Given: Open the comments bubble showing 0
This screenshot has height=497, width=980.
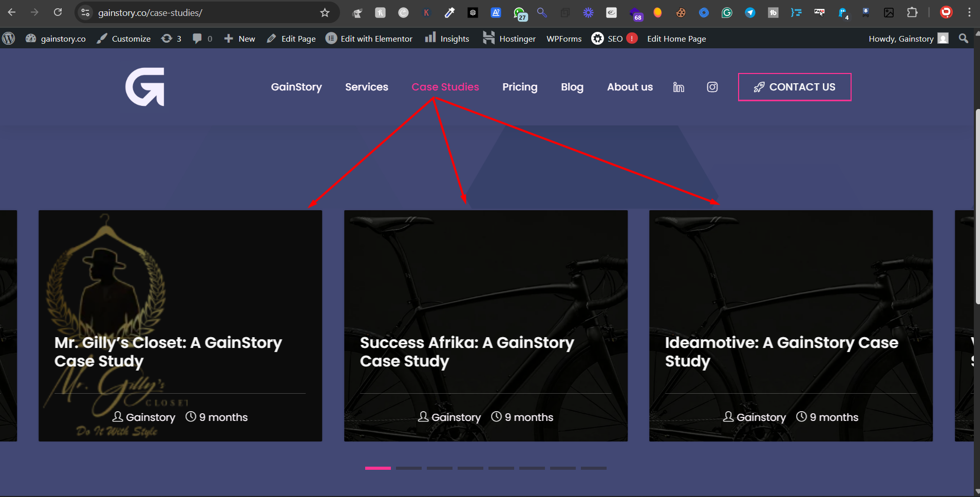Looking at the screenshot, I should [202, 39].
